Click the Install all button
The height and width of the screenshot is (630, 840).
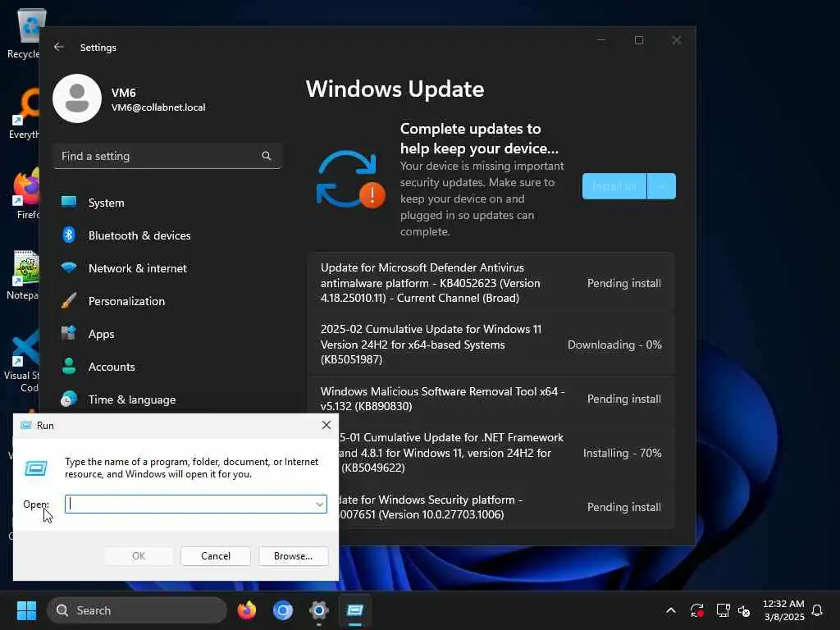coord(614,186)
